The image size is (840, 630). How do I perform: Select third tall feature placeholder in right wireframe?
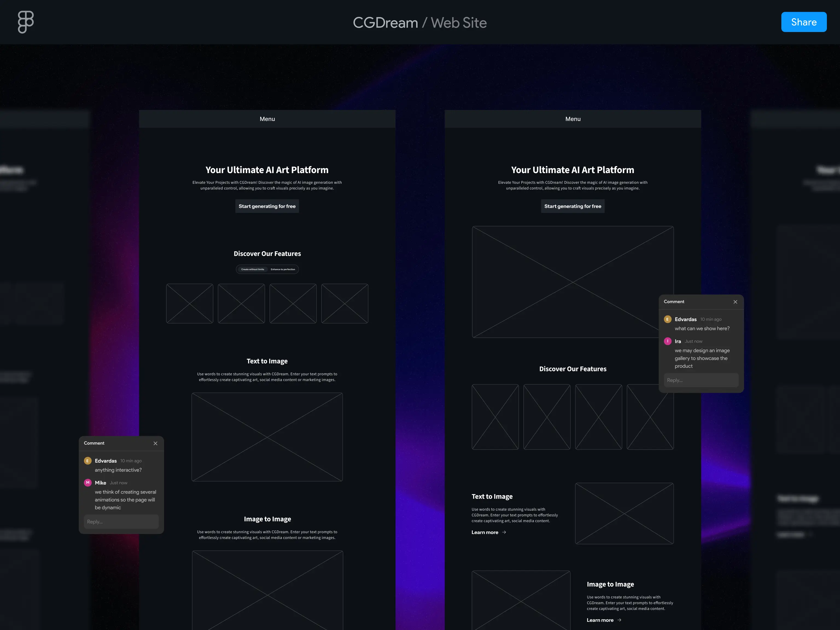(599, 417)
